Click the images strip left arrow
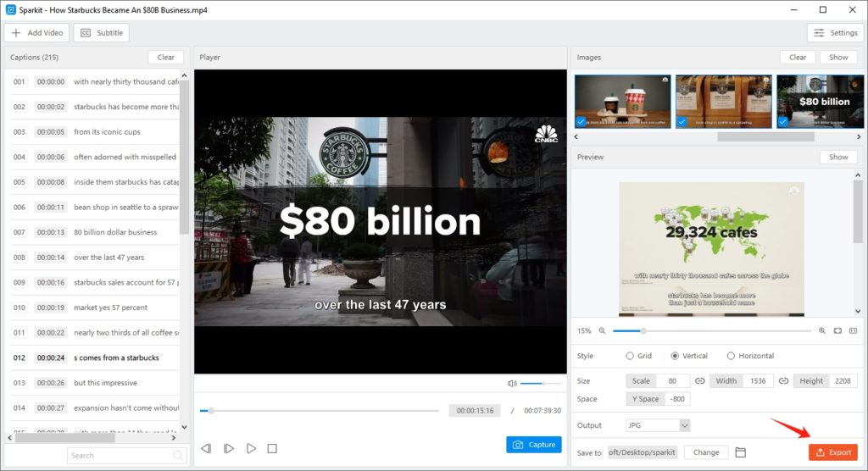Viewport: 868px width, 471px height. pos(576,136)
